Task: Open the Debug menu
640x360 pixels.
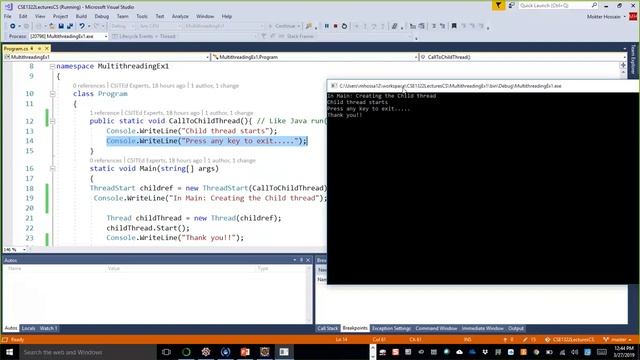Action: (102, 16)
